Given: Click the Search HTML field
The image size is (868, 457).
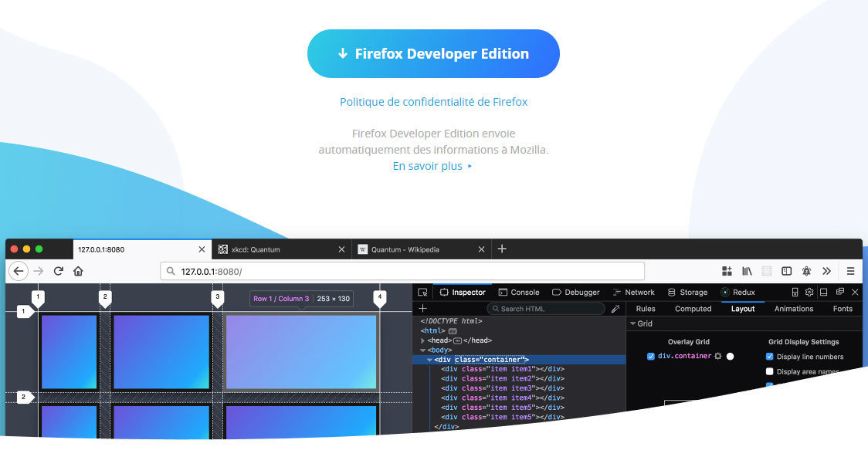Looking at the screenshot, I should 546,309.
